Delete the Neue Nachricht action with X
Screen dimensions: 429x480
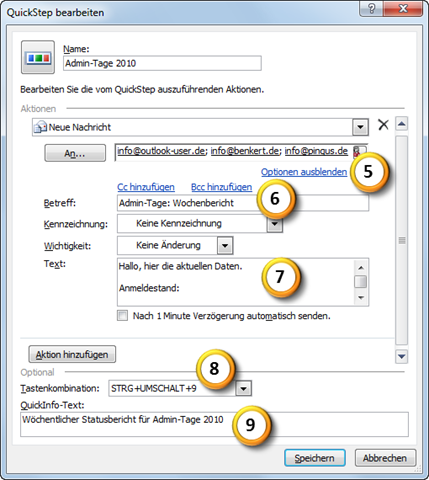point(383,125)
